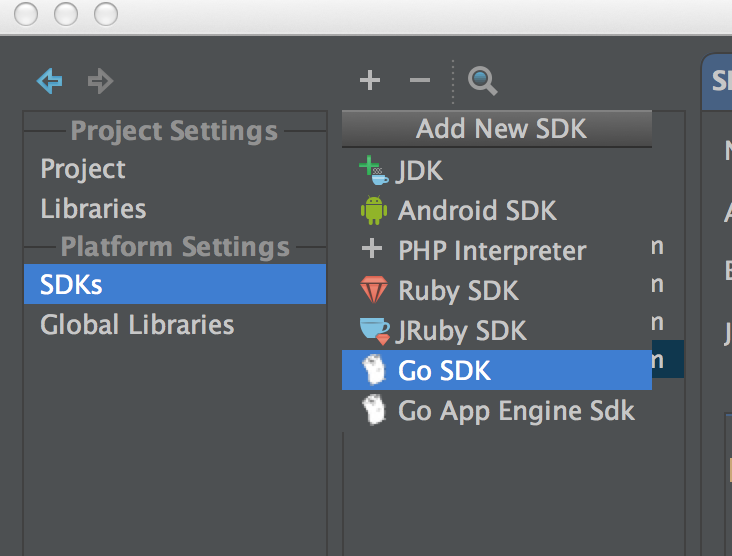The height and width of the screenshot is (556, 732).
Task: Choose Android SDK from the popup
Action: point(497,211)
